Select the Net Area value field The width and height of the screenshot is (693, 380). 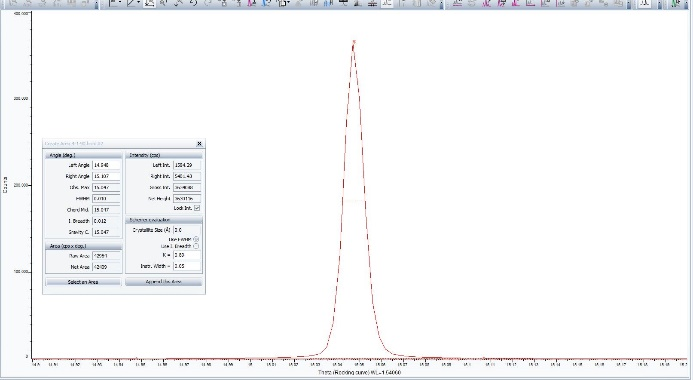tap(106, 267)
